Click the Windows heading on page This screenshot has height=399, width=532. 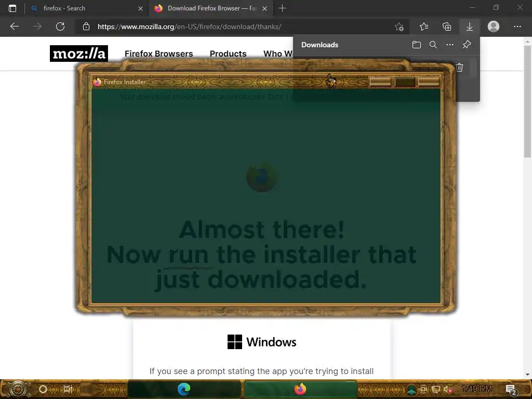[262, 342]
